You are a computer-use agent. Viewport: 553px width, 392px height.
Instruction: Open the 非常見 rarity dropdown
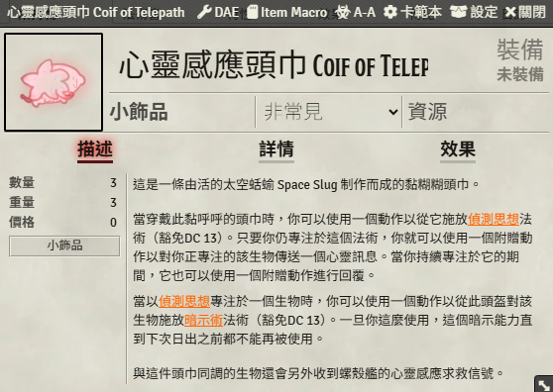point(328,112)
